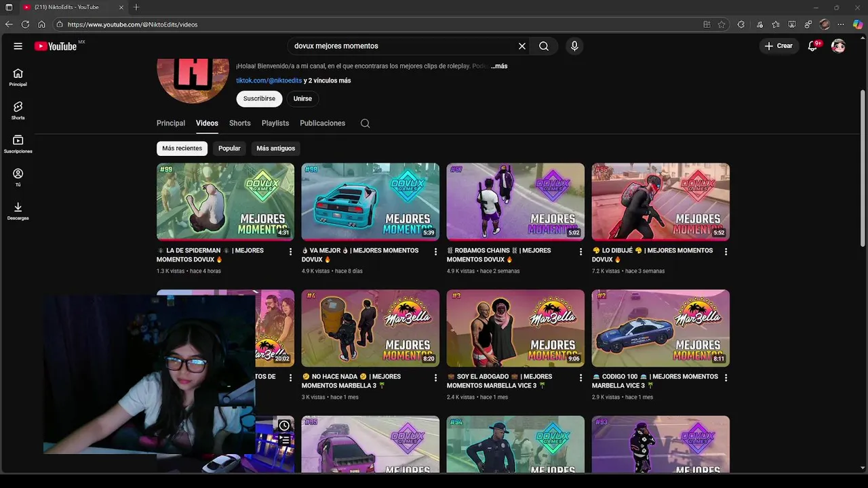Search within the channel using magnifier

(365, 123)
